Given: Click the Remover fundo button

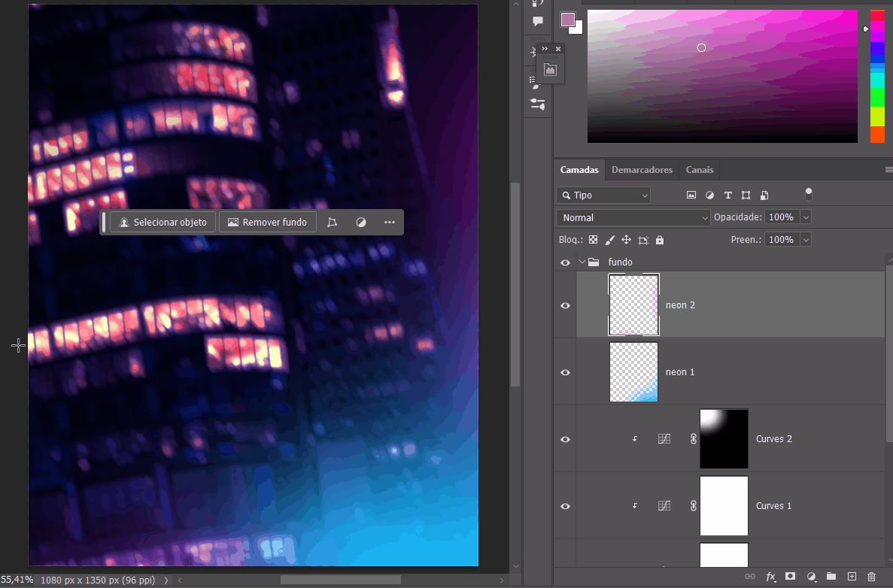Looking at the screenshot, I should (x=267, y=222).
